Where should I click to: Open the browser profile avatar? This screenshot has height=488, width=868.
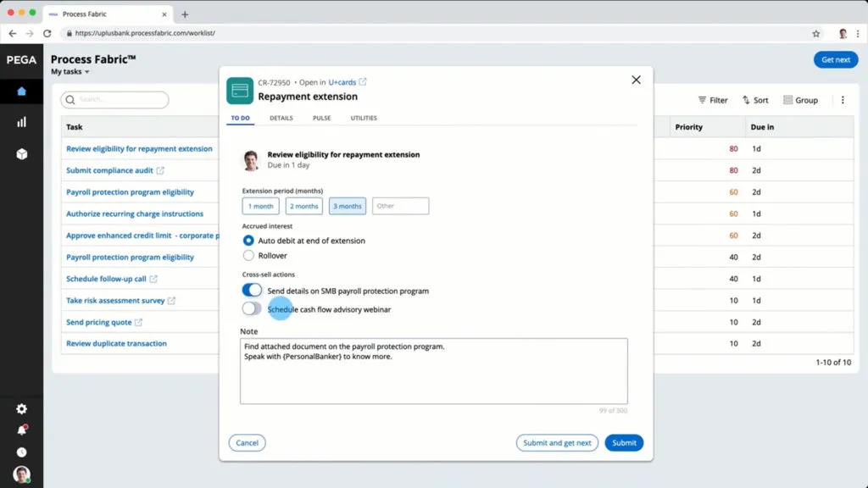coord(843,34)
